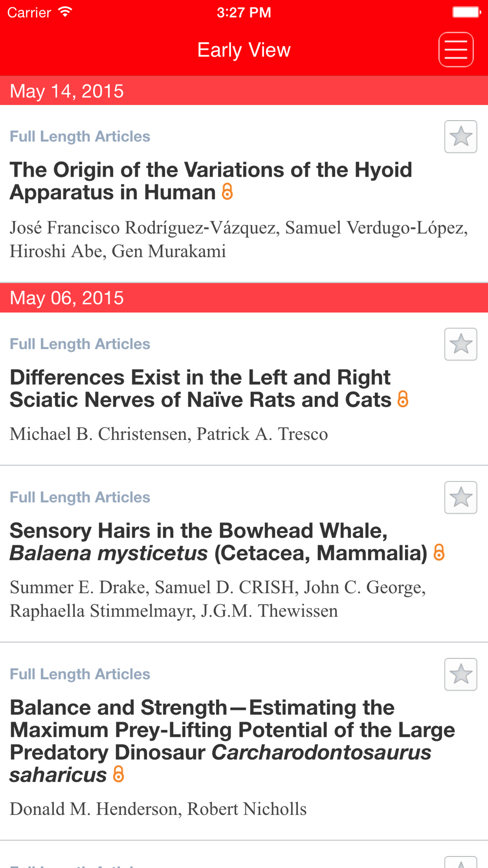The width and height of the screenshot is (488, 868).
Task: Tap open-access lock icon after Cats title
Action: [x=403, y=399]
